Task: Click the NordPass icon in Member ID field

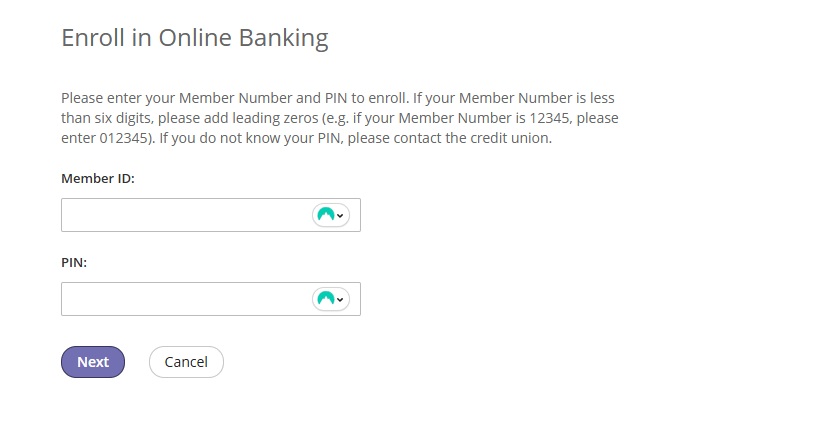Action: pos(325,215)
